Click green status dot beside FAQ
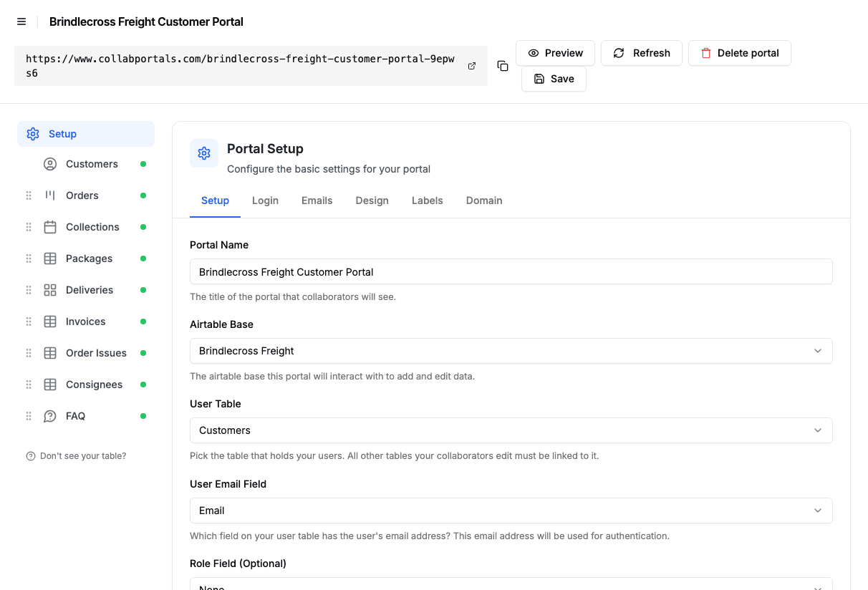This screenshot has height=590, width=868. [x=143, y=416]
